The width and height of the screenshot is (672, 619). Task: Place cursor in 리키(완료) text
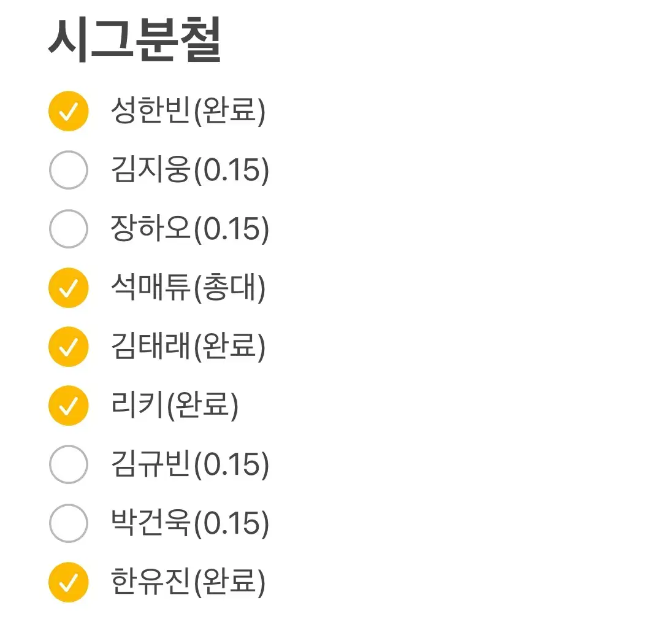point(174,406)
